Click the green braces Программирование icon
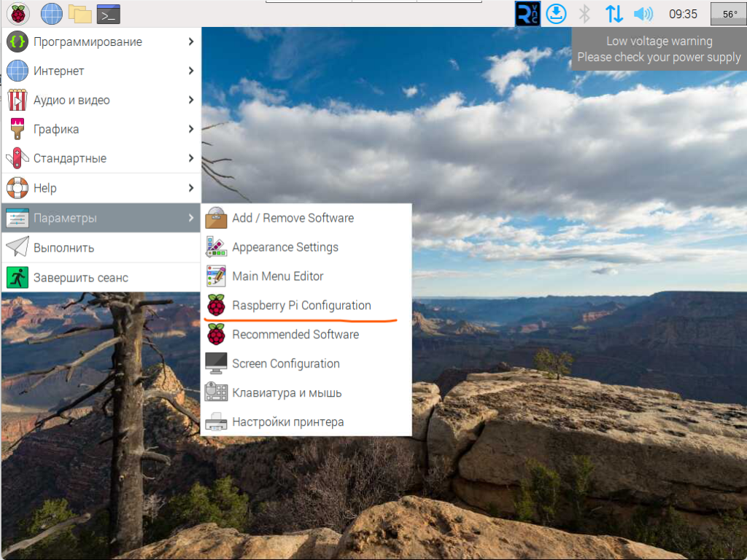 coord(18,42)
